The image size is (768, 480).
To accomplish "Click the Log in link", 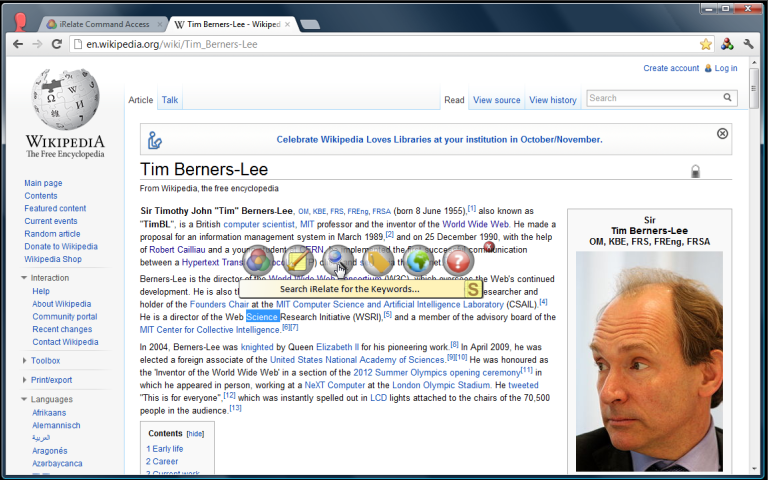I will pyautogui.click(x=725, y=68).
